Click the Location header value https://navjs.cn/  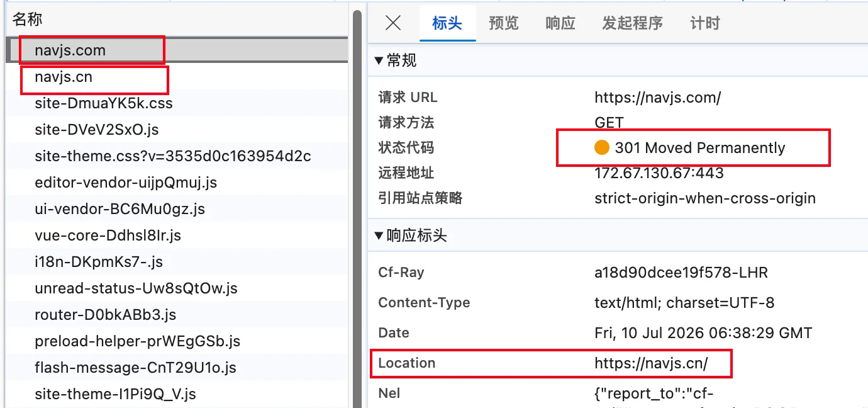[651, 363]
